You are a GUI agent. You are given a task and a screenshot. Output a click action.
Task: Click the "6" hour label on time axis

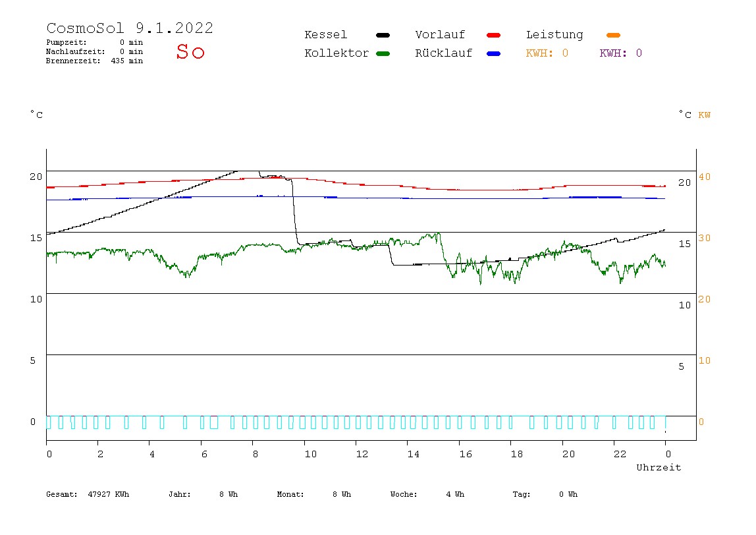tap(204, 454)
